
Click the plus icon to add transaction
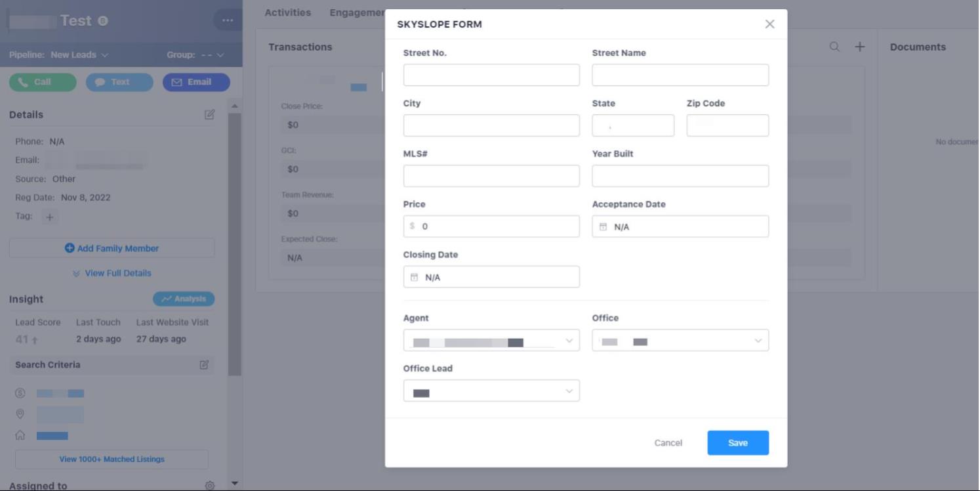[859, 47]
